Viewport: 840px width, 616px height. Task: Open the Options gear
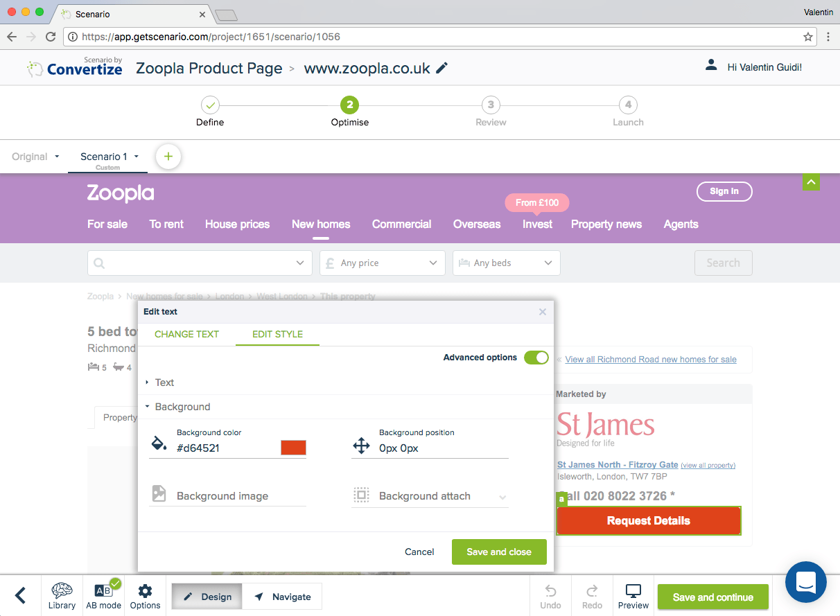145,596
